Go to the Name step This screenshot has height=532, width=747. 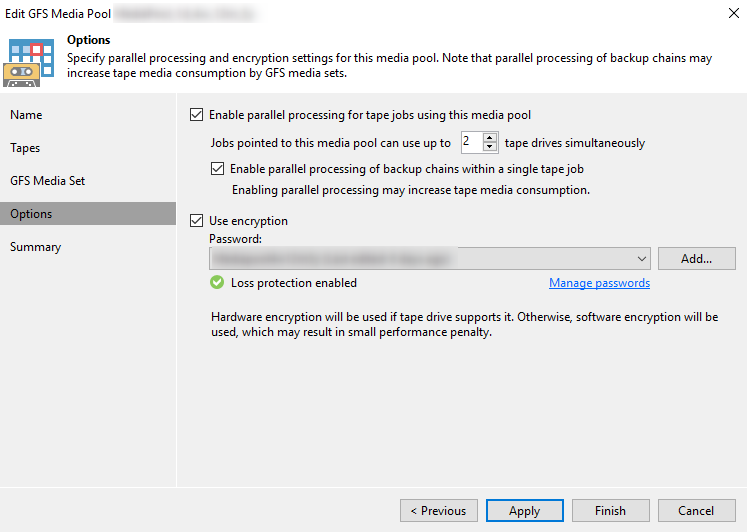[x=26, y=115]
